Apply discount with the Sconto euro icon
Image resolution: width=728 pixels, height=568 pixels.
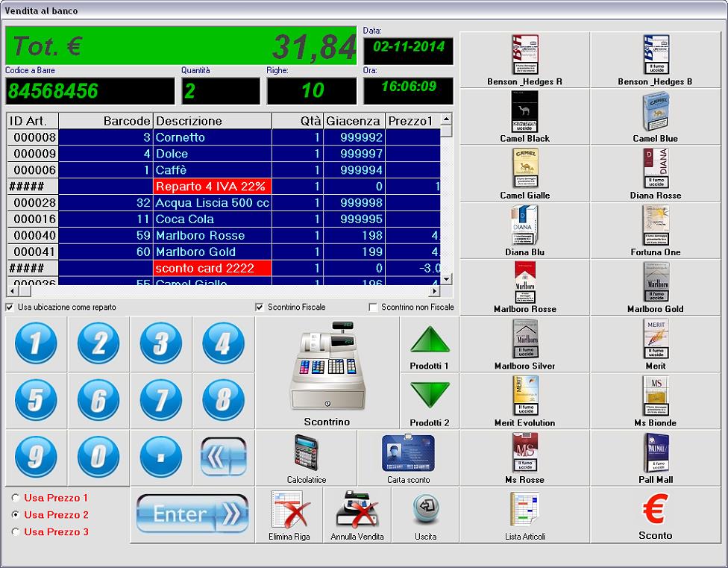coord(655,509)
